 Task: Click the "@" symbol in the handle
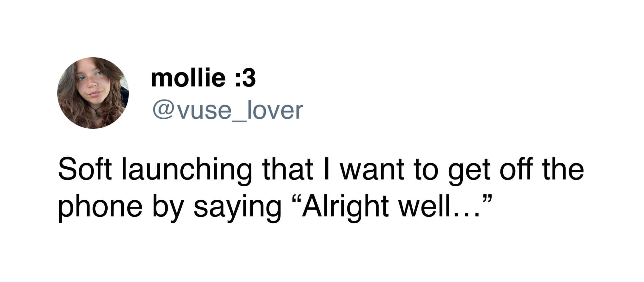point(163,110)
